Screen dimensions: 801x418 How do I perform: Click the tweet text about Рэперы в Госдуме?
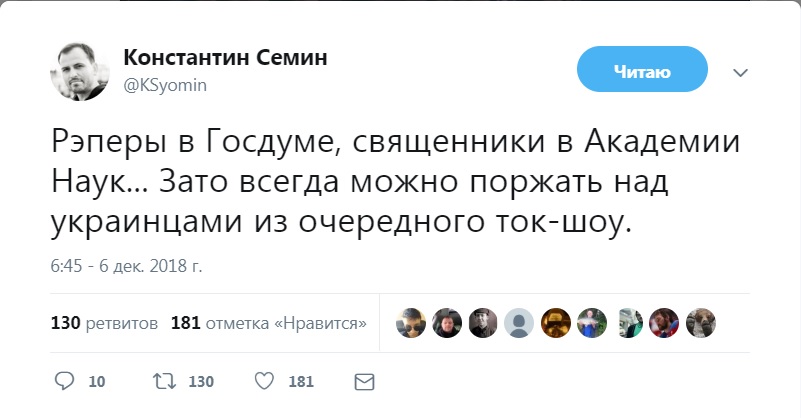click(396, 183)
